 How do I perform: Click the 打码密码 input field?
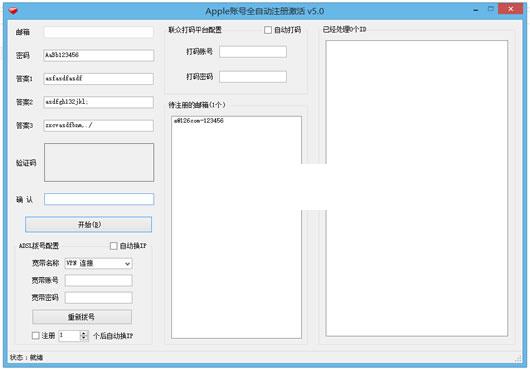pos(253,77)
